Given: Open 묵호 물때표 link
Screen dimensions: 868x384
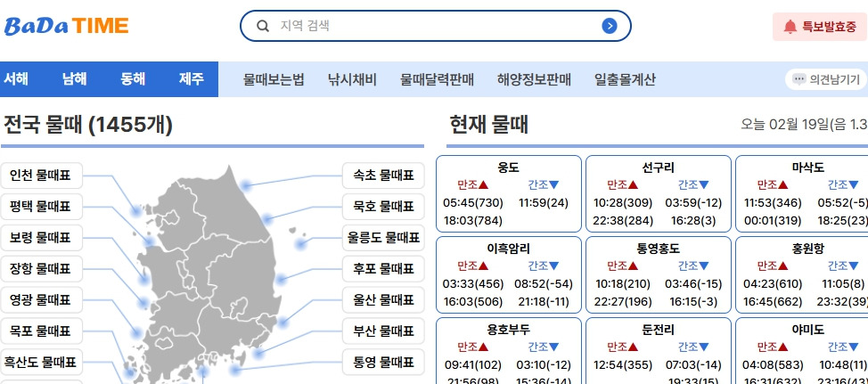Looking at the screenshot, I should (x=383, y=207).
